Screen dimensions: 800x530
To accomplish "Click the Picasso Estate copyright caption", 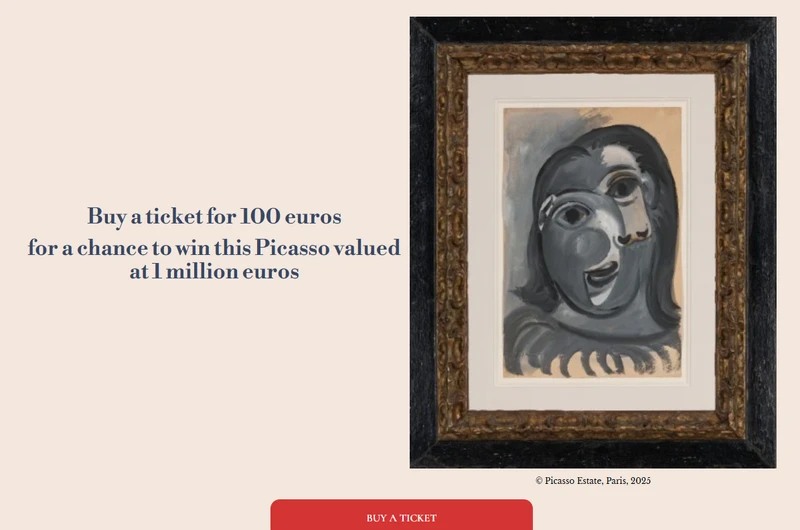I will click(x=593, y=481).
